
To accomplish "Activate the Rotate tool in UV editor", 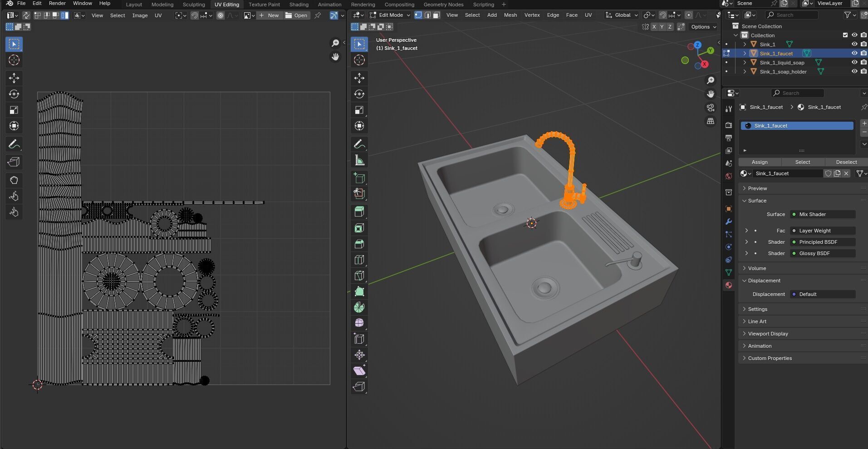I will point(14,94).
